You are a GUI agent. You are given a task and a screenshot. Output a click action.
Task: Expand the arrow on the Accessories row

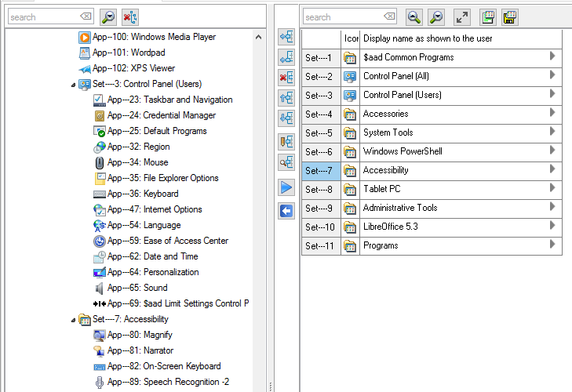[x=552, y=113]
